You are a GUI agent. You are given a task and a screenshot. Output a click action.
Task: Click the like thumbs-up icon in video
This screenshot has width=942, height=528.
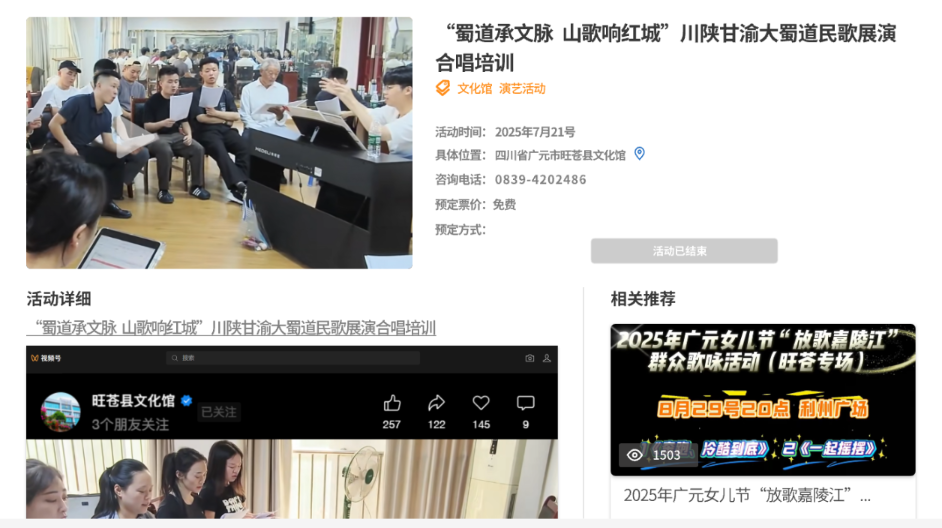click(x=392, y=403)
